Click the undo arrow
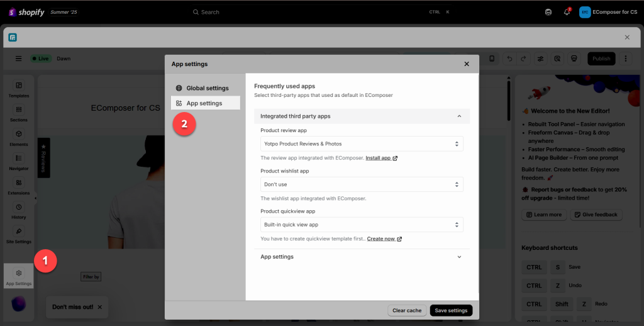 pos(509,59)
